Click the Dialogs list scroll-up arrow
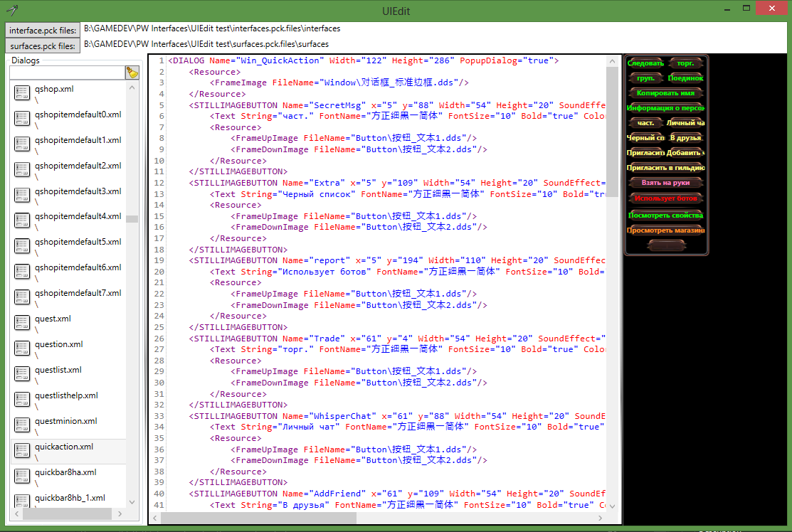 tap(132, 86)
